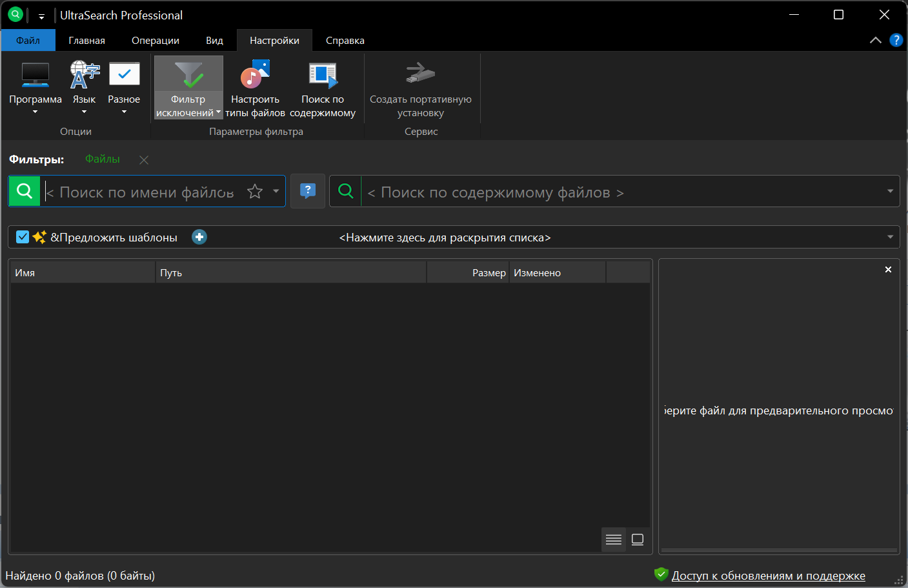Sort results by Размер column
The height and width of the screenshot is (588, 908).
(468, 272)
